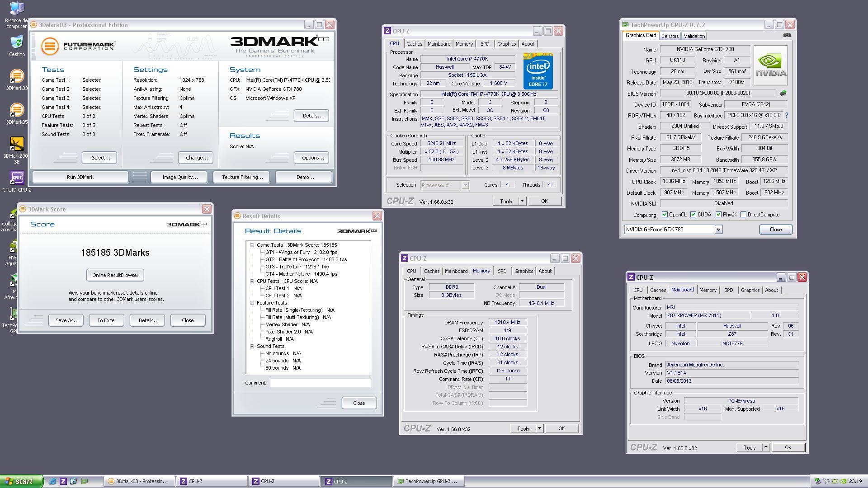Screen dimensions: 868x488
Task: Collapse the Feature Tests tree node
Action: (252, 303)
